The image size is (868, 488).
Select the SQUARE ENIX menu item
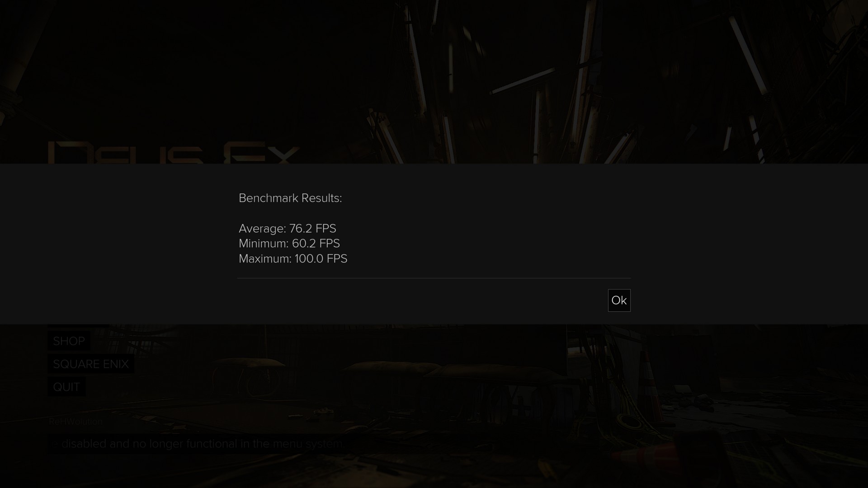coord(91,364)
